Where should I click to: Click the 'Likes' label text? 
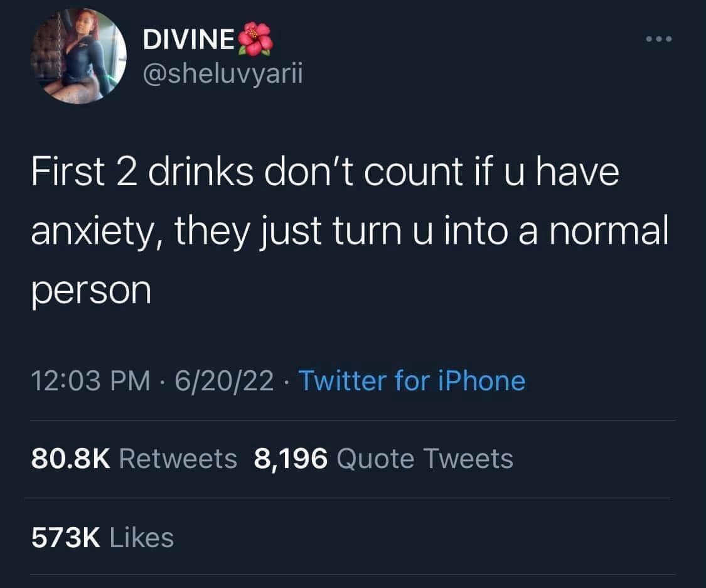tap(141, 538)
